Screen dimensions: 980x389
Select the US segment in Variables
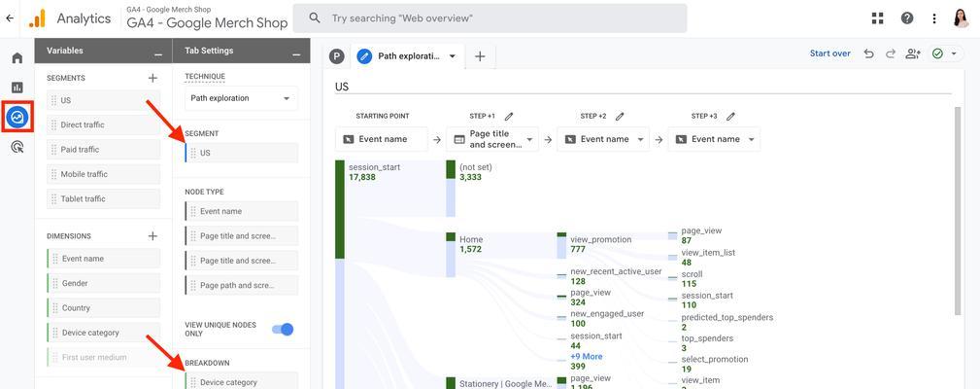coord(103,100)
